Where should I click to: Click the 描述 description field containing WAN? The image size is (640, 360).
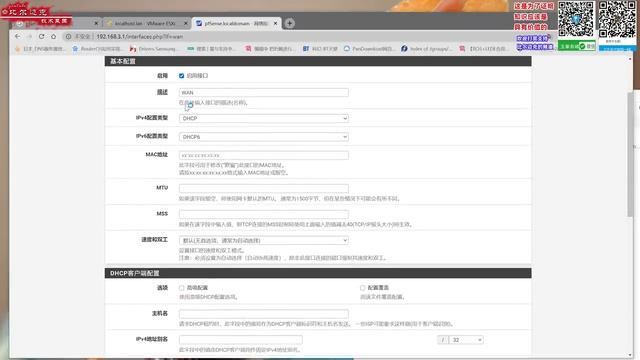tap(264, 92)
